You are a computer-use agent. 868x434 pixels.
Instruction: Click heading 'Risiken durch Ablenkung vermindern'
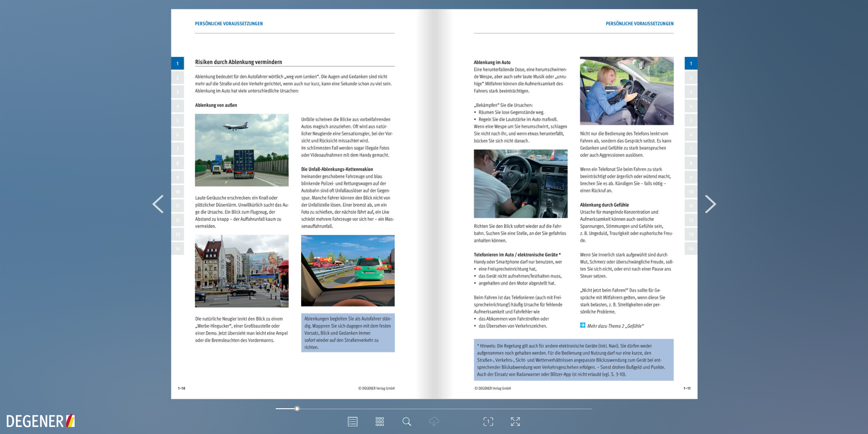point(238,62)
